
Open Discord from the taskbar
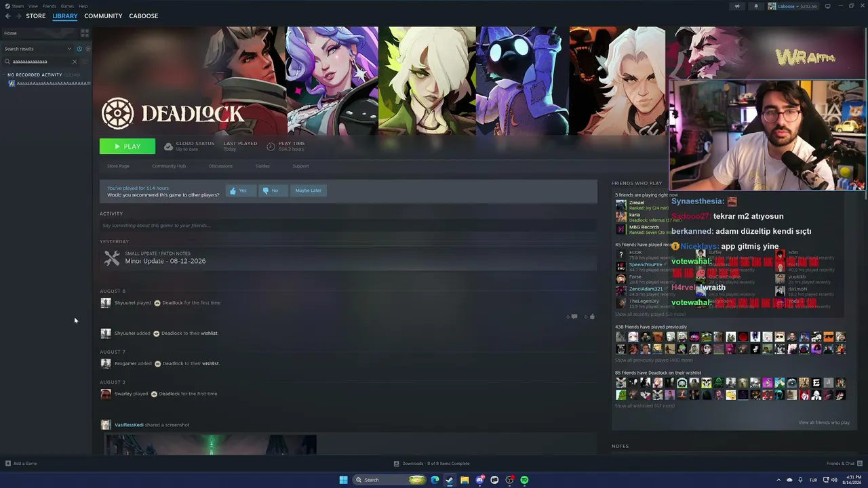point(479,480)
